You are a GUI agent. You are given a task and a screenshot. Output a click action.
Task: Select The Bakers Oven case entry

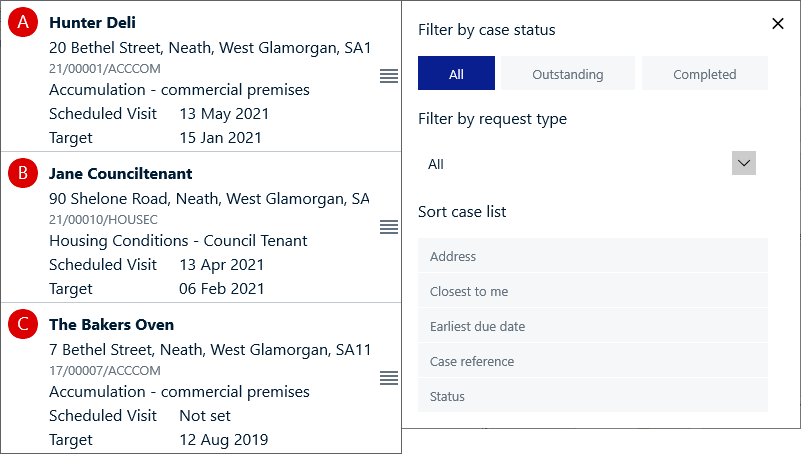[111, 324]
